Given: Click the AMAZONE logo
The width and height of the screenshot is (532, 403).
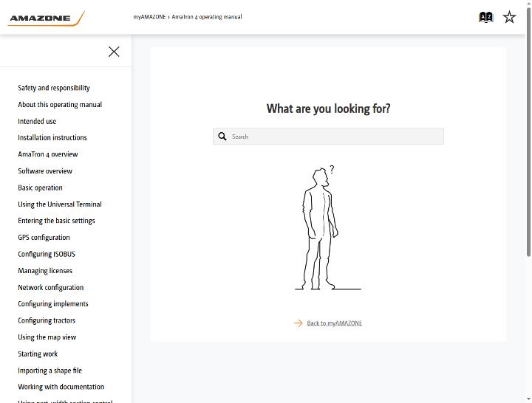Looking at the screenshot, I should (46, 18).
